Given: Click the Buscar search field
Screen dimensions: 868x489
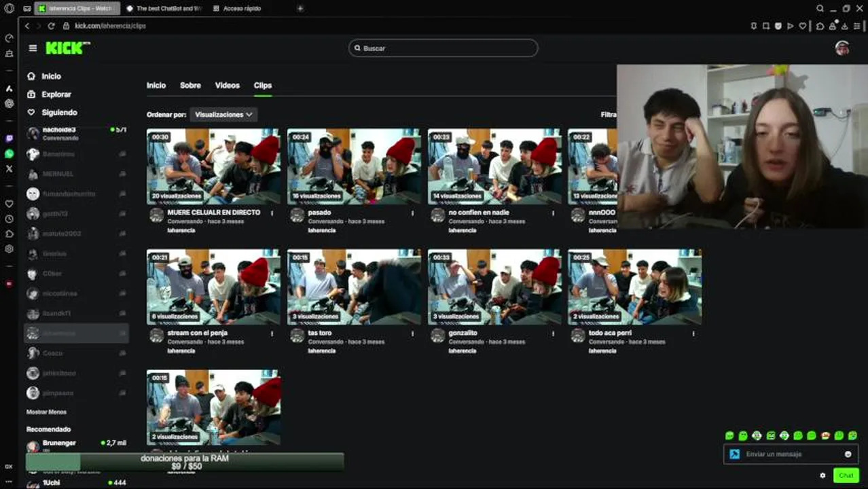Looking at the screenshot, I should [444, 48].
